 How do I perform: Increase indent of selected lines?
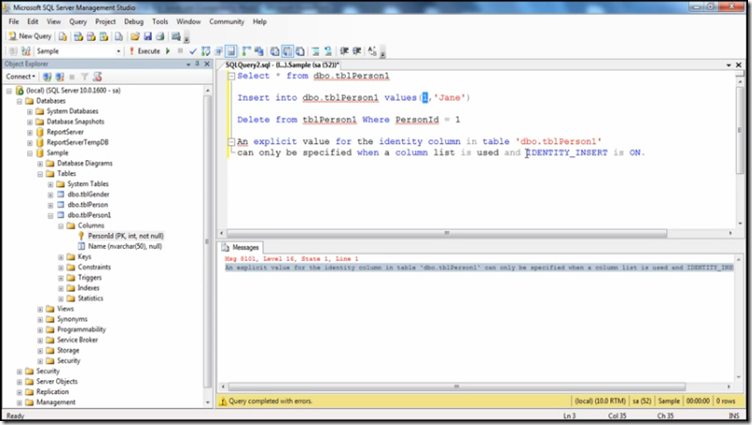click(x=356, y=51)
